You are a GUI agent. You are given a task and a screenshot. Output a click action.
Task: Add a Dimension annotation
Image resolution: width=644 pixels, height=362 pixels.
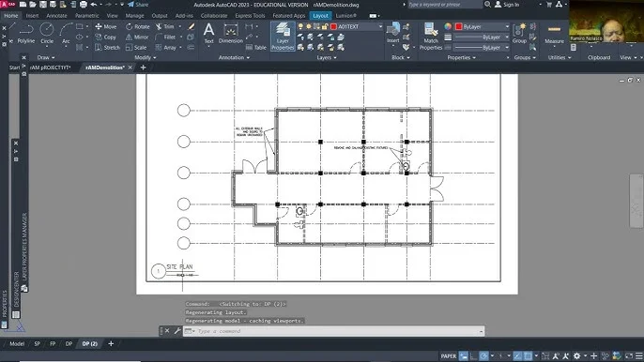(231, 33)
